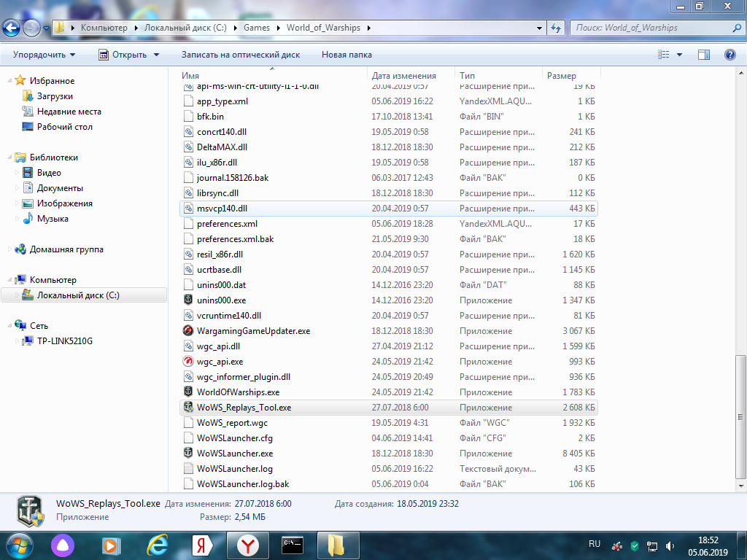Click the RU language indicator
Viewport: 747px width, 560px height.
tap(594, 544)
